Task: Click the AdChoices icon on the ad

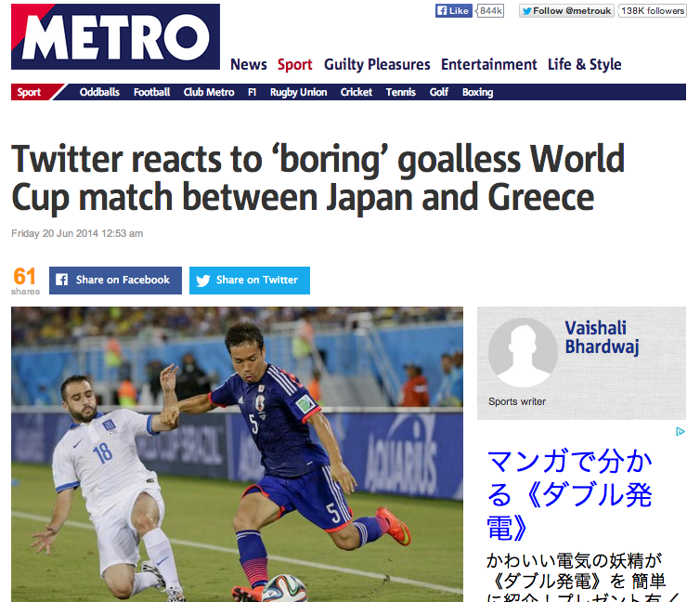Action: [x=681, y=432]
